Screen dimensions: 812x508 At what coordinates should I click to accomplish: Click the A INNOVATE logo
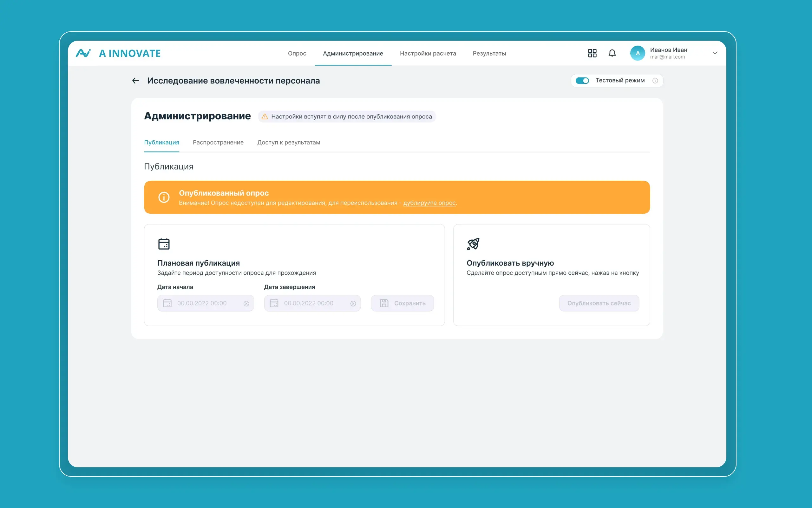coord(118,53)
